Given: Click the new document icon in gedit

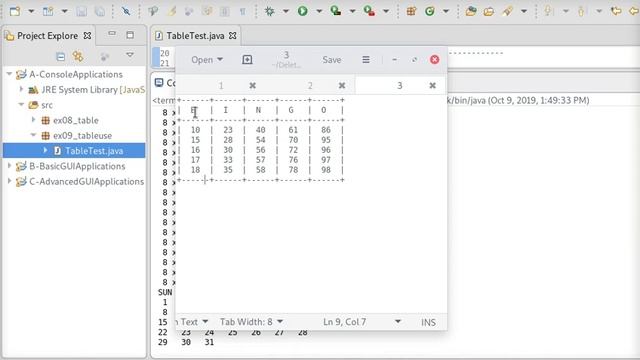Looking at the screenshot, I should point(247,60).
